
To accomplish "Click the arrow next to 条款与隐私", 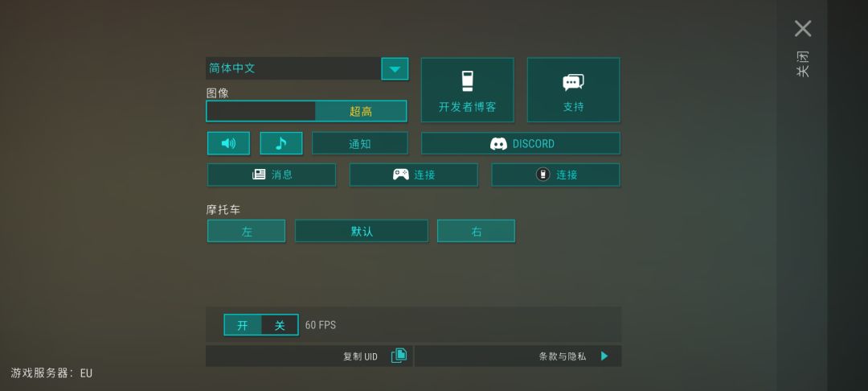I will pos(604,356).
